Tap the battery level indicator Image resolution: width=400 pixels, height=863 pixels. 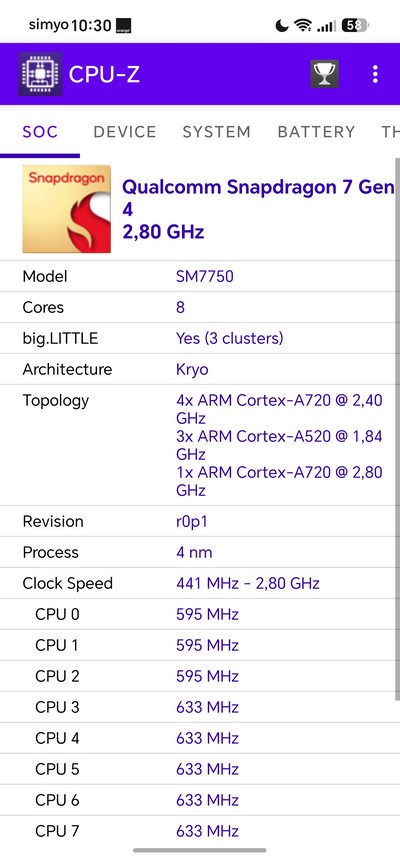tap(355, 25)
